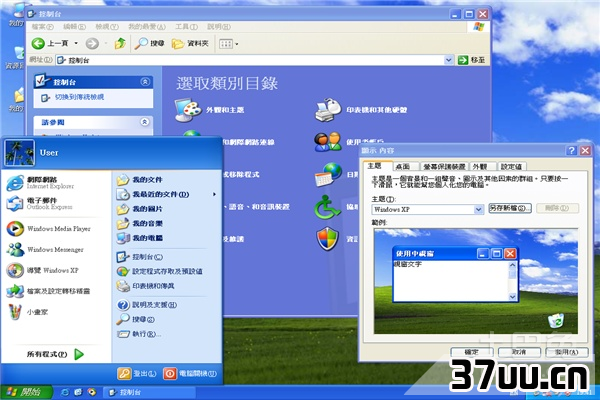
Task: Click 搜尋(S) in the Start menu
Action: 135,319
